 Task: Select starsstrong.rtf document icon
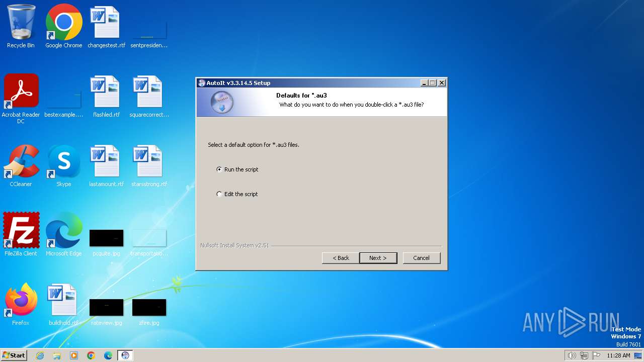pos(149,165)
